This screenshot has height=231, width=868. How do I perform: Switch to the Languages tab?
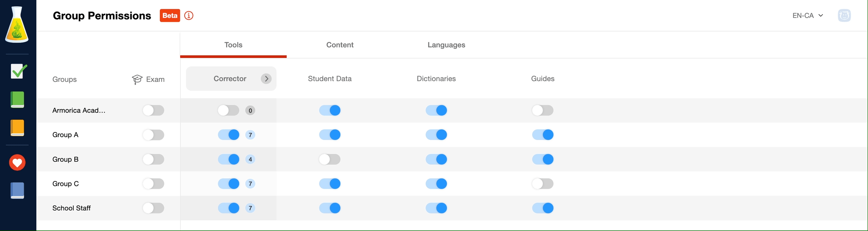pos(446,45)
